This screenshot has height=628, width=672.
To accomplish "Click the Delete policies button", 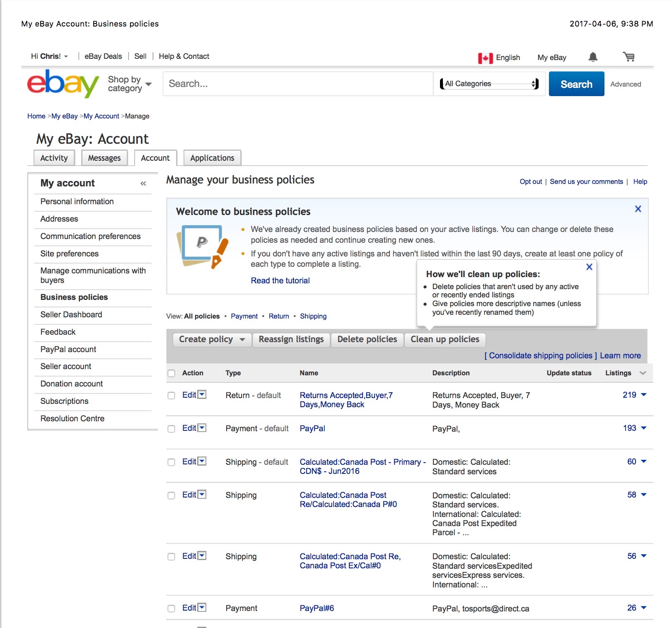I will coord(367,340).
